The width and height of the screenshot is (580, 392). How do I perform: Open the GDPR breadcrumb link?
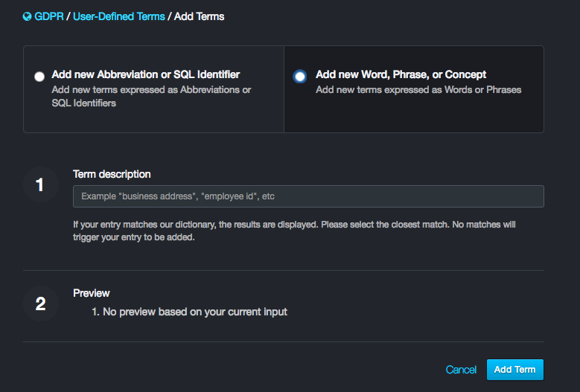tap(50, 16)
